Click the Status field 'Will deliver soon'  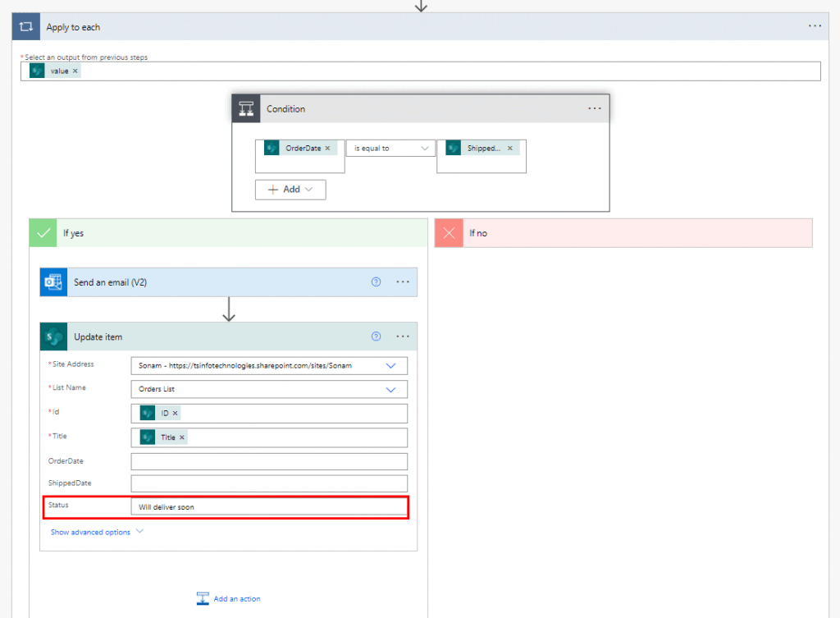[269, 507]
